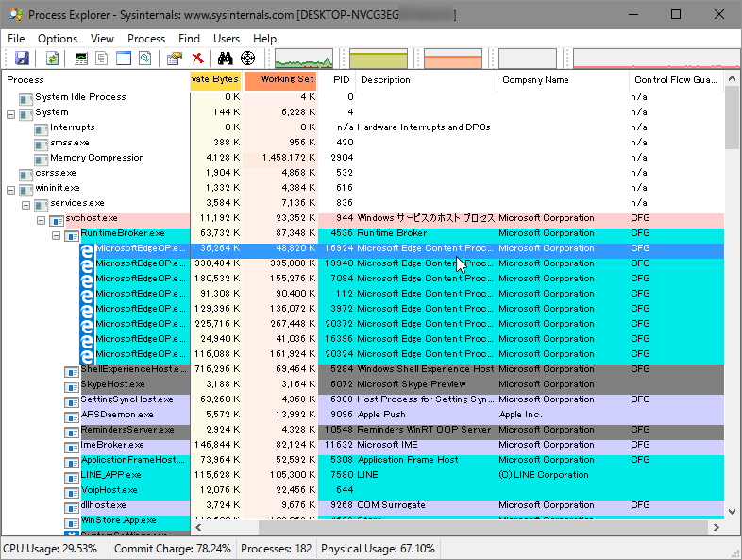Toggle the Show Process Tree icon
Screen dimensions: 742x560
click(102, 59)
